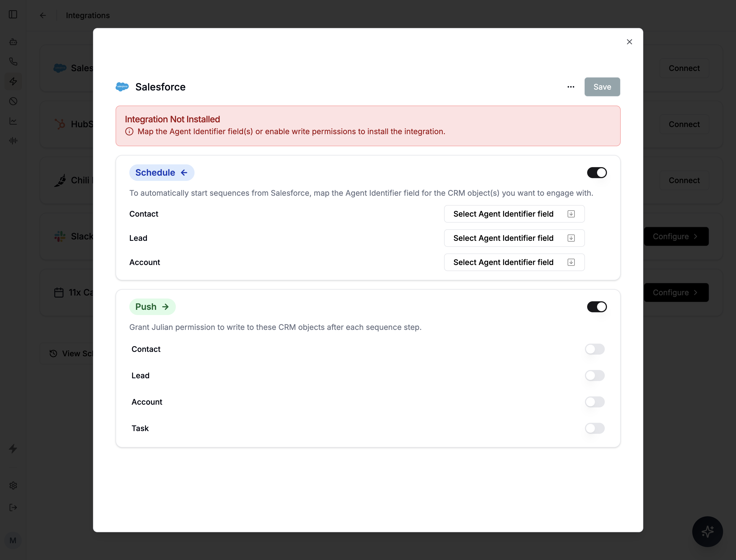736x560 pixels.
Task: Click the lower lightning bolt sidebar icon
Action: tap(13, 449)
